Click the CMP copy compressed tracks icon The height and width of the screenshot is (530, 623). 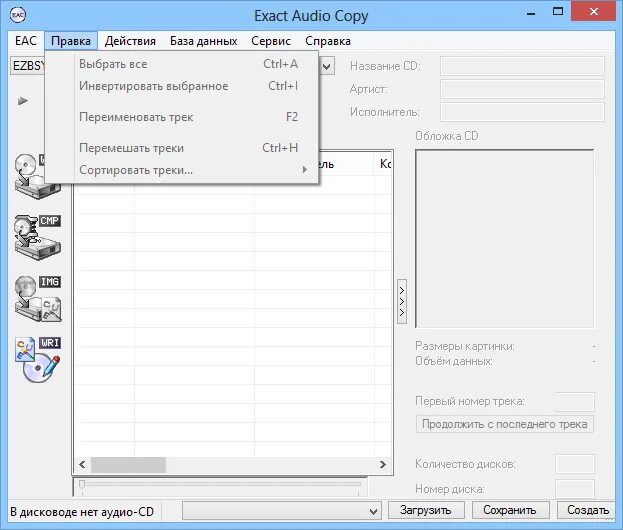coord(38,238)
